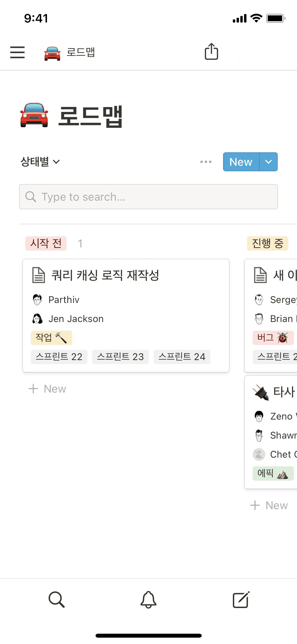
Task: Click the 스프린트 23 tag
Action: pos(120,357)
